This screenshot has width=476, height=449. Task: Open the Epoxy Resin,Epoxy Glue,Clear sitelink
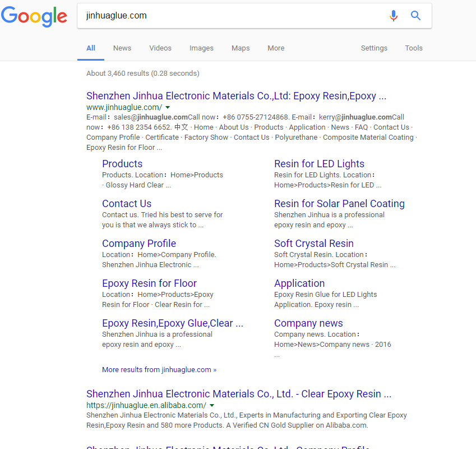tap(173, 323)
